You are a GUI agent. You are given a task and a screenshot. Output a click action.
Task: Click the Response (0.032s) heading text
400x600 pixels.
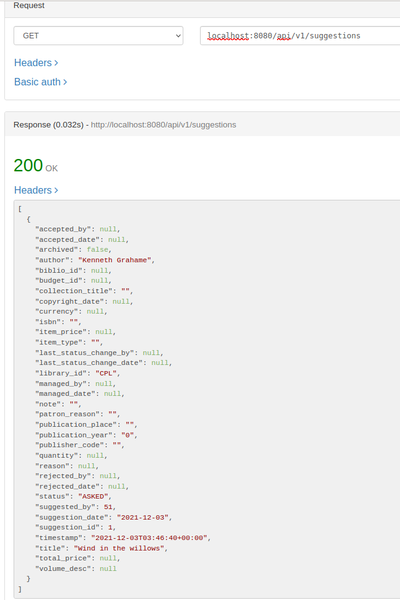48,125
